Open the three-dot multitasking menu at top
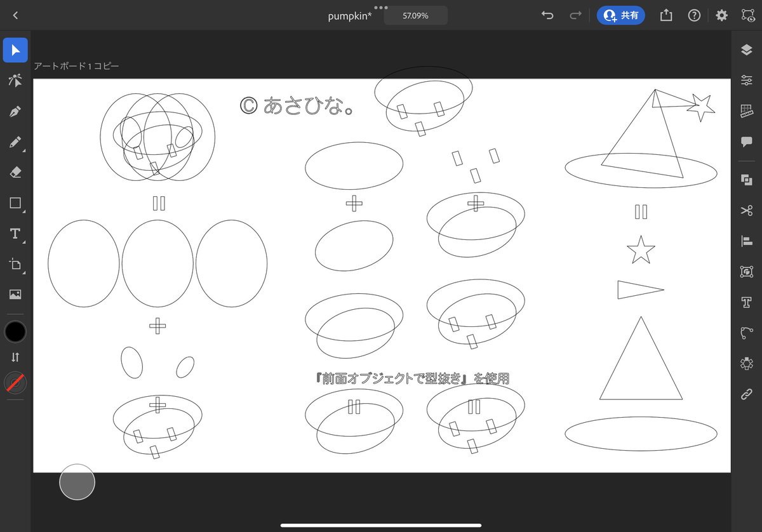 (381, 7)
